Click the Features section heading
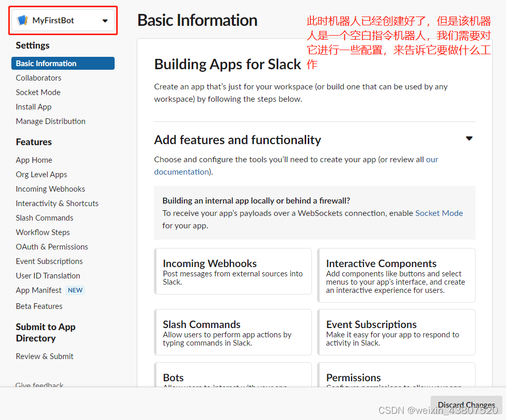Viewport: 506px width, 420px height. [x=34, y=142]
